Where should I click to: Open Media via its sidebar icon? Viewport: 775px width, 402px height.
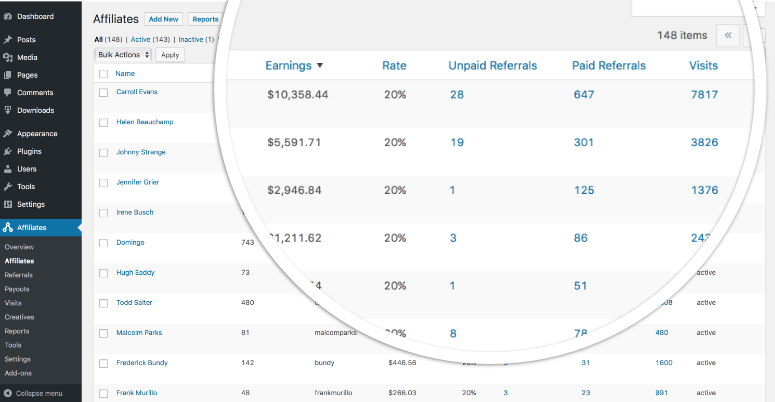pyautogui.click(x=8, y=57)
